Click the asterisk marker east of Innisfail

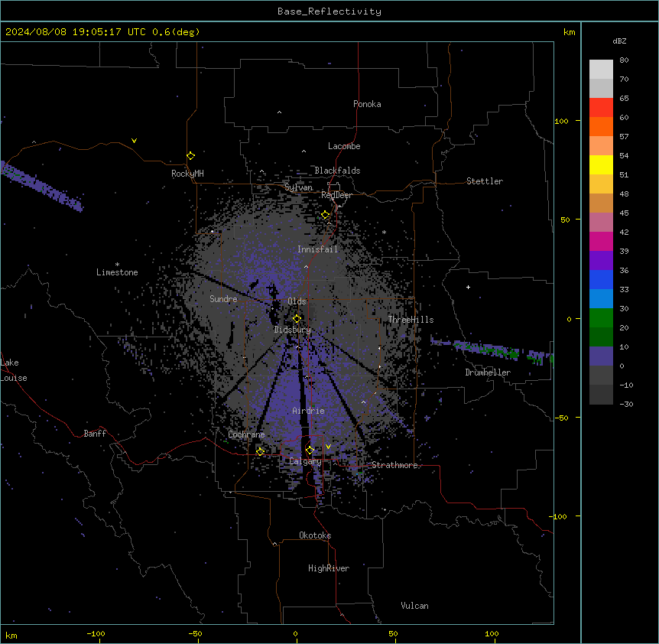[384, 232]
